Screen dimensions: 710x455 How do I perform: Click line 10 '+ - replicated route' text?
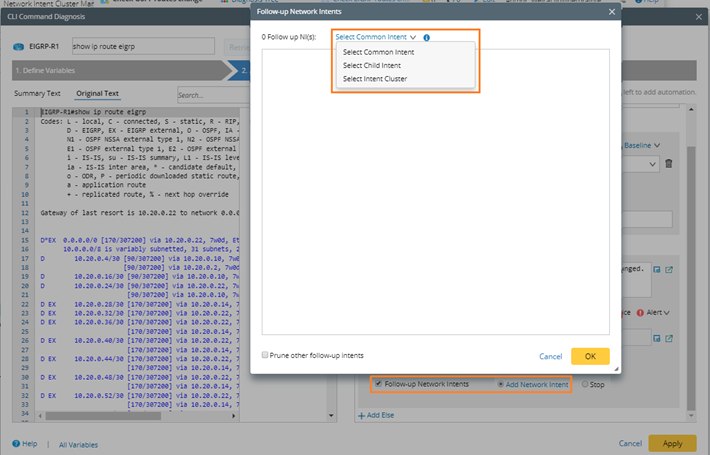[148, 194]
